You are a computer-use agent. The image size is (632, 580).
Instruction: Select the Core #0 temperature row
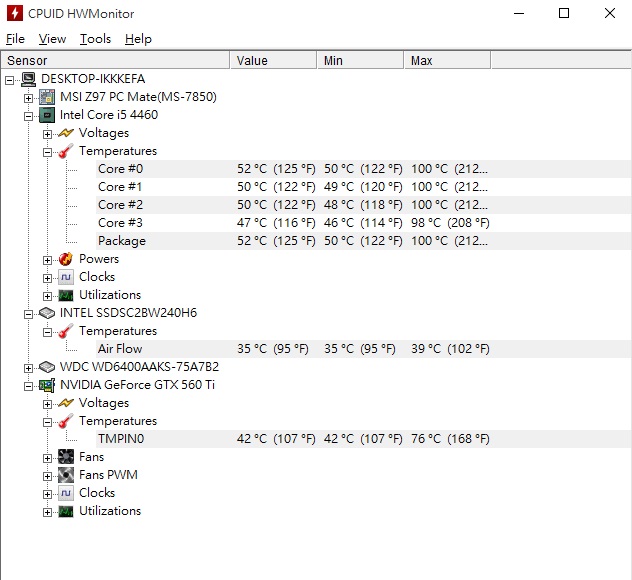coord(364,169)
